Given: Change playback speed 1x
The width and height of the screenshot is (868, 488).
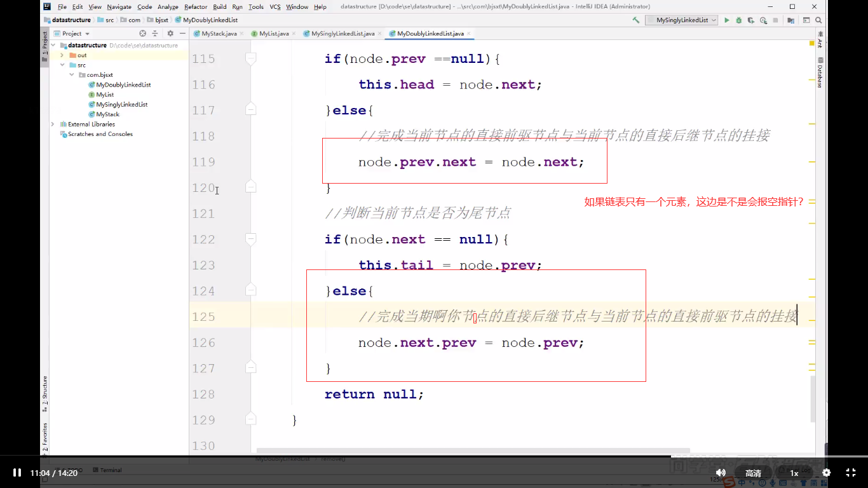Looking at the screenshot, I should coord(794,473).
